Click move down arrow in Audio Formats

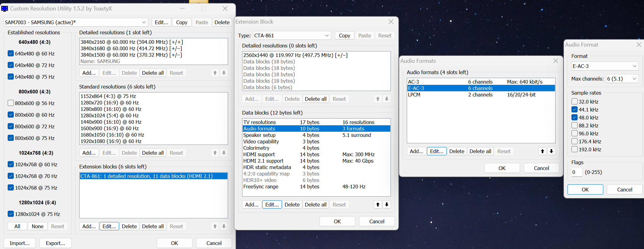tap(551, 151)
